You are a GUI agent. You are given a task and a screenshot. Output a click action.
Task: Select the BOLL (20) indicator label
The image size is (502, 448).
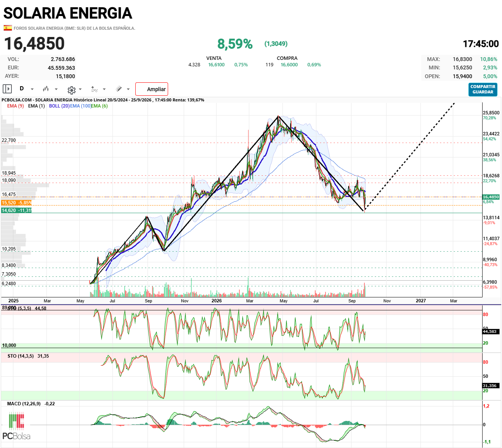coord(59,106)
